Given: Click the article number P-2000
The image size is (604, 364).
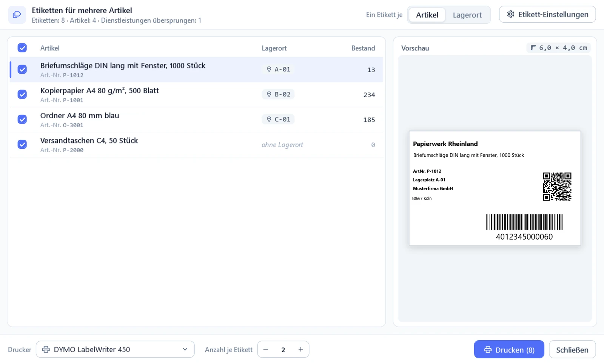Looking at the screenshot, I should (73, 150).
